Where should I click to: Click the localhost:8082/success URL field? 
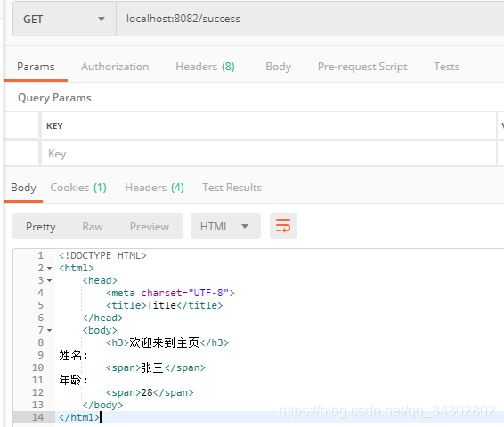click(310, 19)
